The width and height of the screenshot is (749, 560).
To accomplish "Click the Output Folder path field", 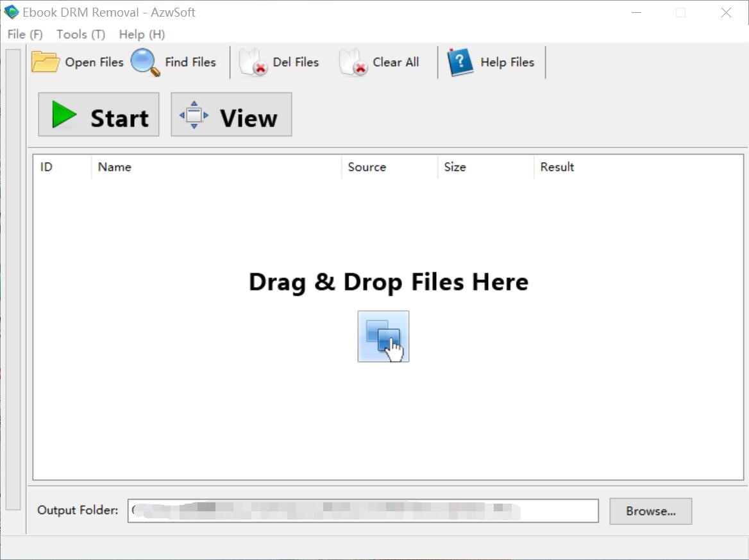I will coord(363,511).
